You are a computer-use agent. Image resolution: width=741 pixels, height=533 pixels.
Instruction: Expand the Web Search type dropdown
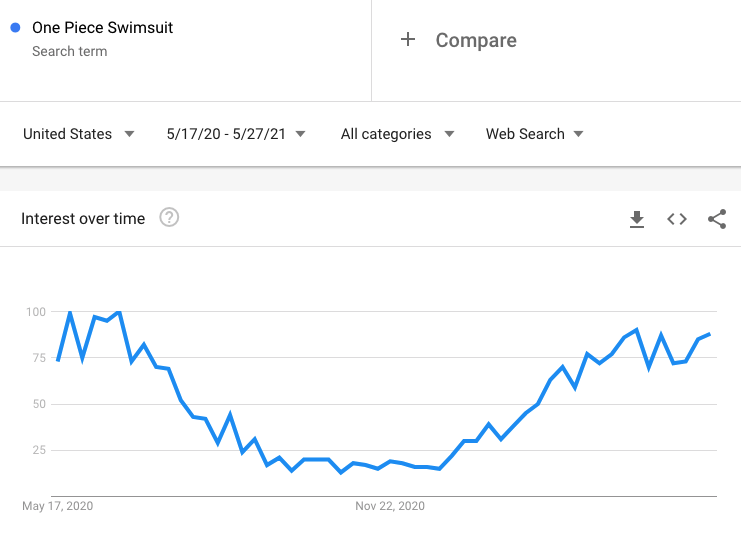click(x=535, y=134)
